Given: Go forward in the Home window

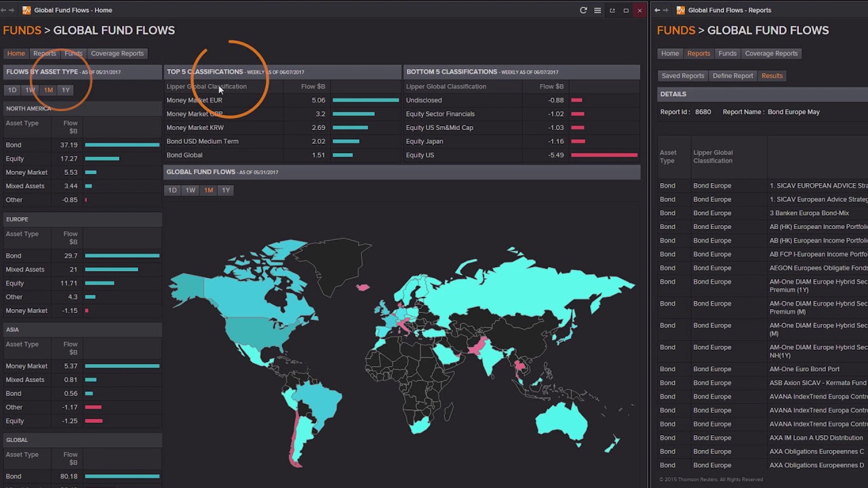Looking at the screenshot, I should click(x=12, y=10).
